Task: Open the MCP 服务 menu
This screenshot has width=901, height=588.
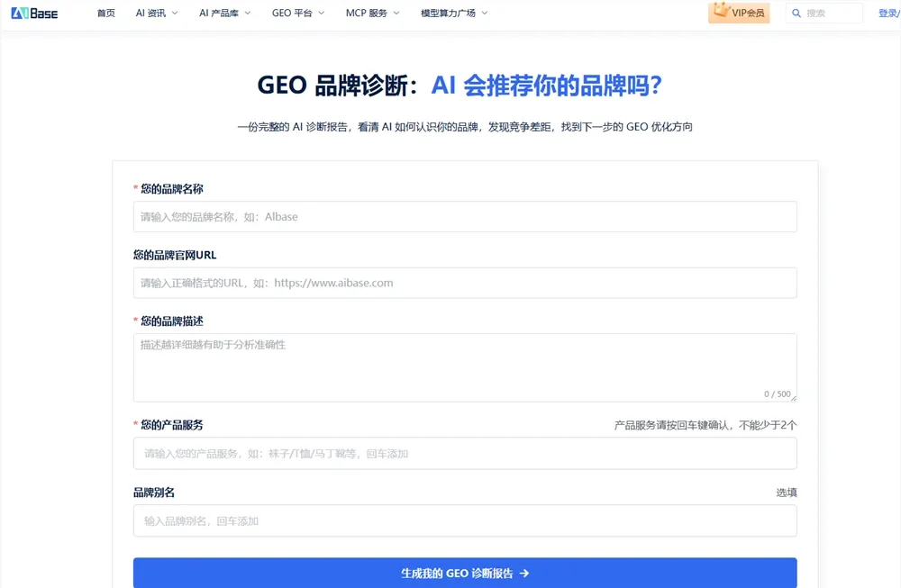Action: [366, 14]
